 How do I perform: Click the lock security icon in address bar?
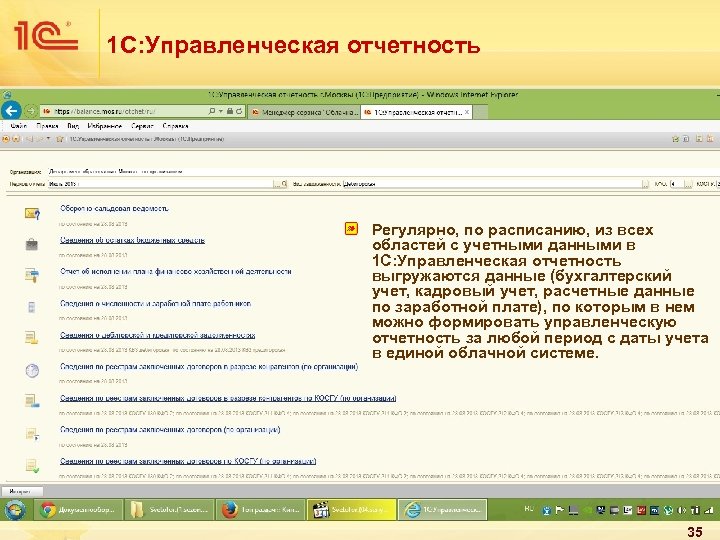click(x=230, y=111)
